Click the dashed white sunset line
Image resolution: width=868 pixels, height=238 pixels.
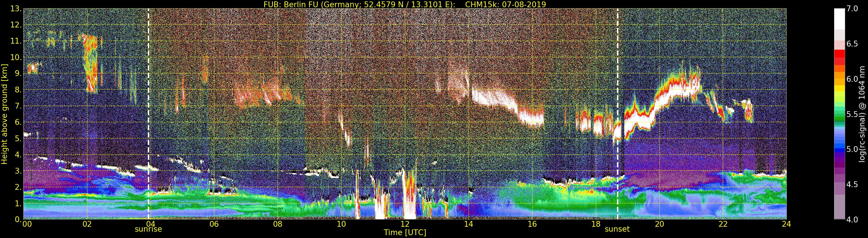[618, 114]
